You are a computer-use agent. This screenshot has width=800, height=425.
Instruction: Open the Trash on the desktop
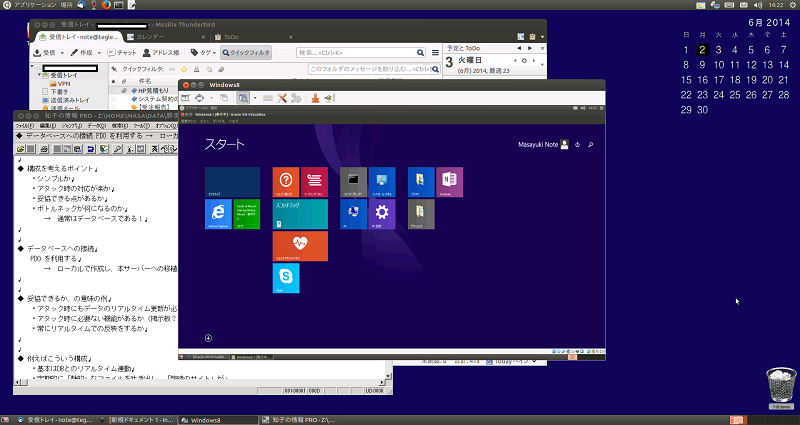[781, 388]
